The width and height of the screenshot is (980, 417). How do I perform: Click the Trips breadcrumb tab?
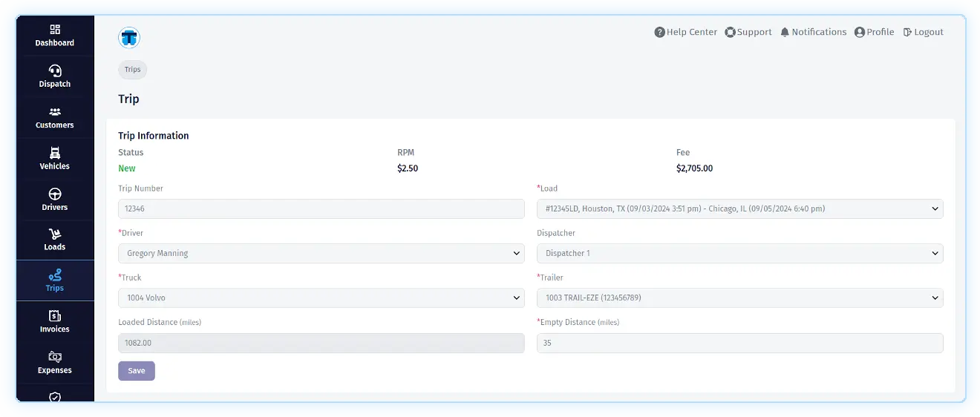pos(133,70)
